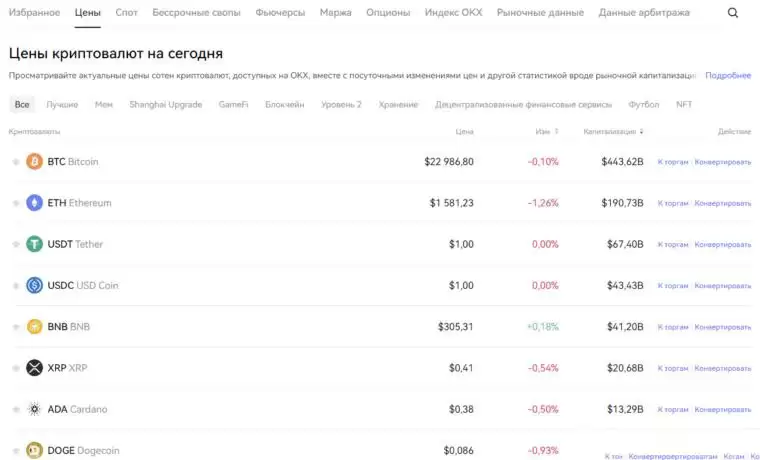Click the Bitcoin coin icon
Viewport: 760px width, 460px height.
pyautogui.click(x=35, y=161)
